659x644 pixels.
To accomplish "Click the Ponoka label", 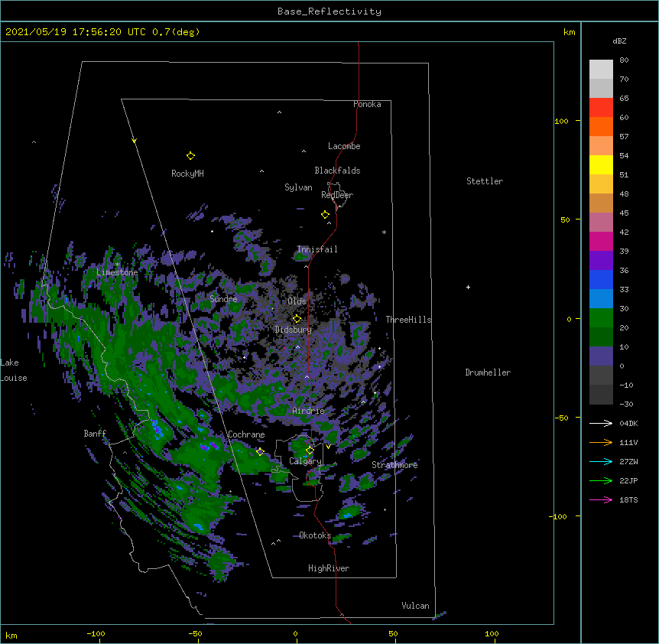I will point(367,104).
